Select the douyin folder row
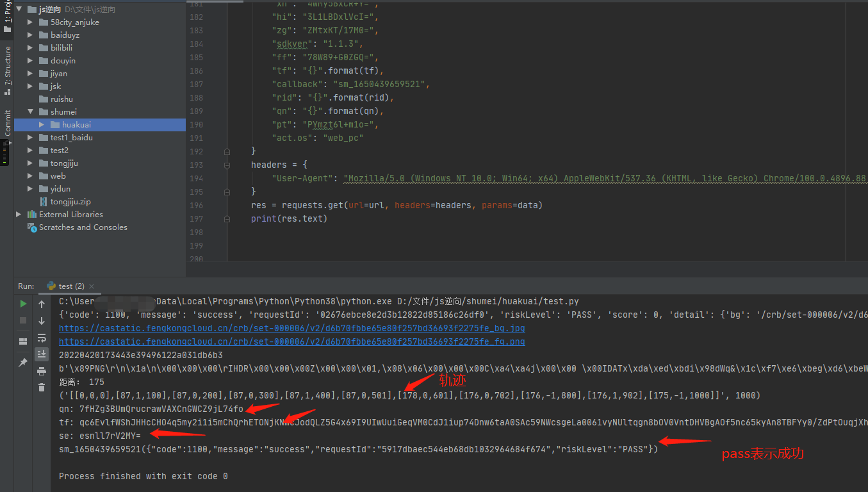 [100, 61]
